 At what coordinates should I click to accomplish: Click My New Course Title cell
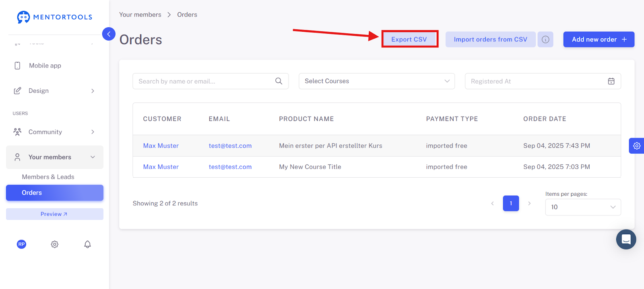point(310,167)
